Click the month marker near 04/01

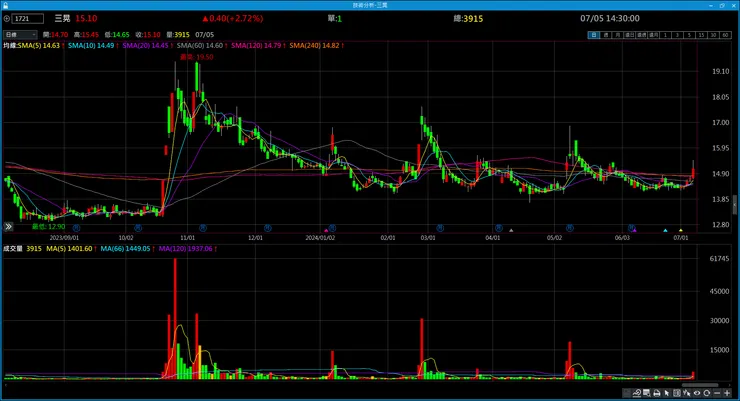(x=499, y=228)
